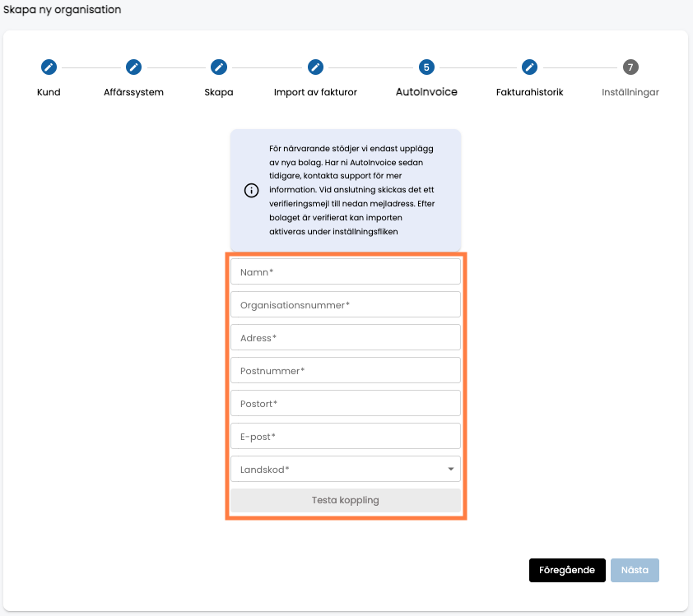
Task: Expand the Landskod dropdown arrow
Action: point(451,469)
